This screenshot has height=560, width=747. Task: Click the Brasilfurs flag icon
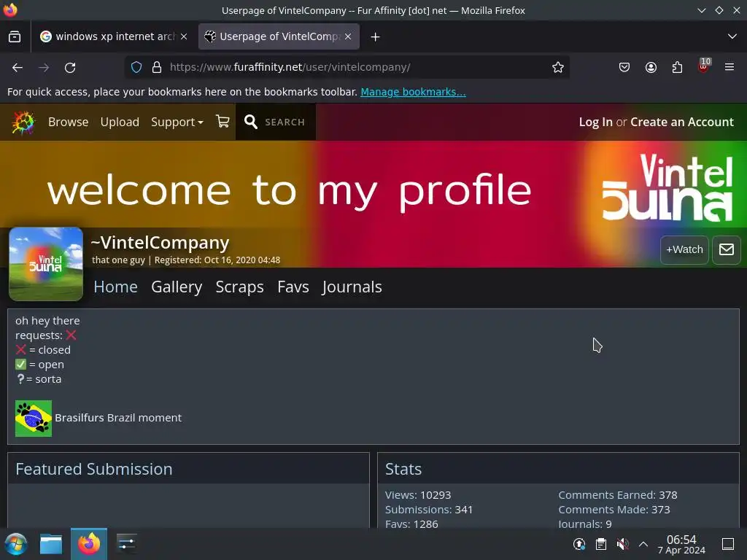click(34, 418)
